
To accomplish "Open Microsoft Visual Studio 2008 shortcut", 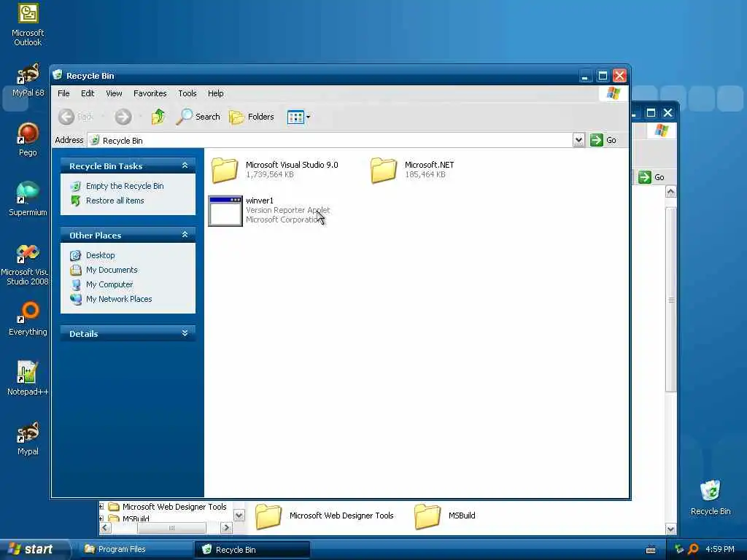I will (x=27, y=265).
